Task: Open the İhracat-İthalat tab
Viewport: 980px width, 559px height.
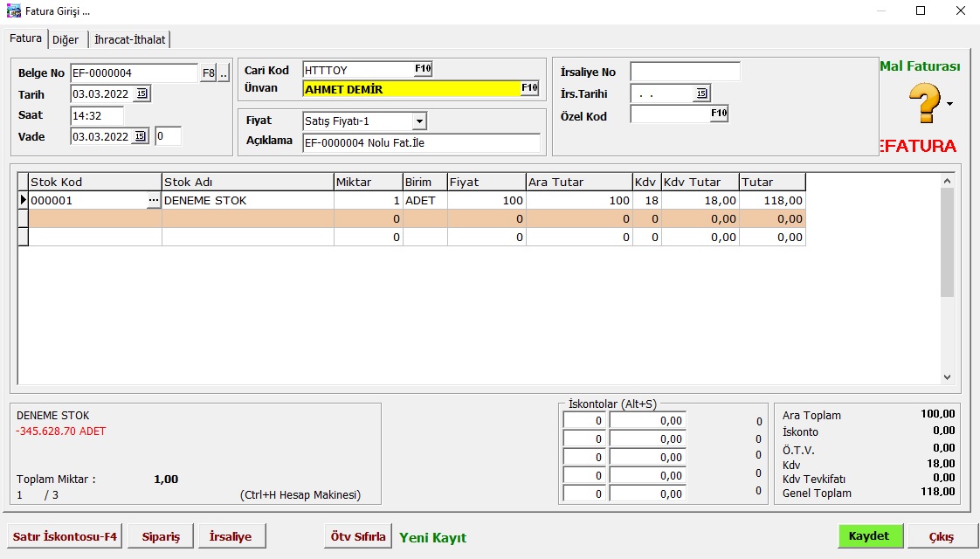Action: click(129, 39)
